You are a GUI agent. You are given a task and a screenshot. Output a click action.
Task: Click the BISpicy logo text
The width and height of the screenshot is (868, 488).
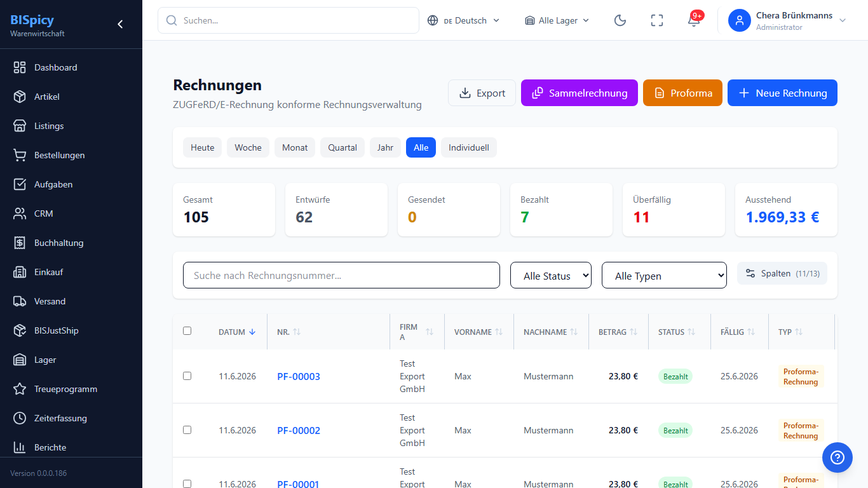click(x=32, y=20)
